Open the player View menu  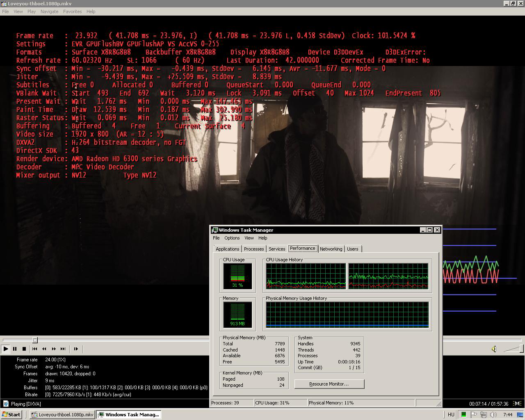[x=18, y=11]
